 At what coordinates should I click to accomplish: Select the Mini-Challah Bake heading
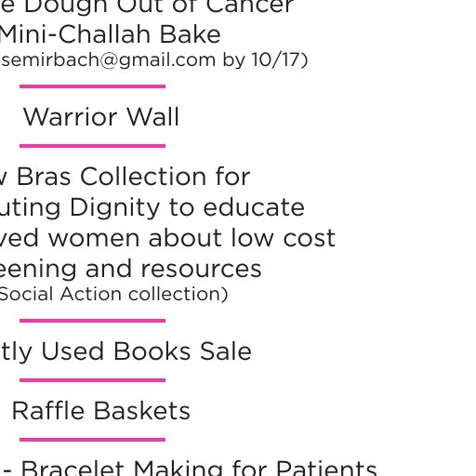click(110, 34)
